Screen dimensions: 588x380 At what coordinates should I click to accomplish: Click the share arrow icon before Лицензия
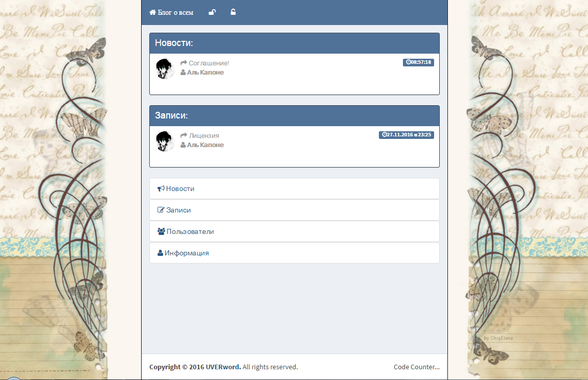coord(184,135)
